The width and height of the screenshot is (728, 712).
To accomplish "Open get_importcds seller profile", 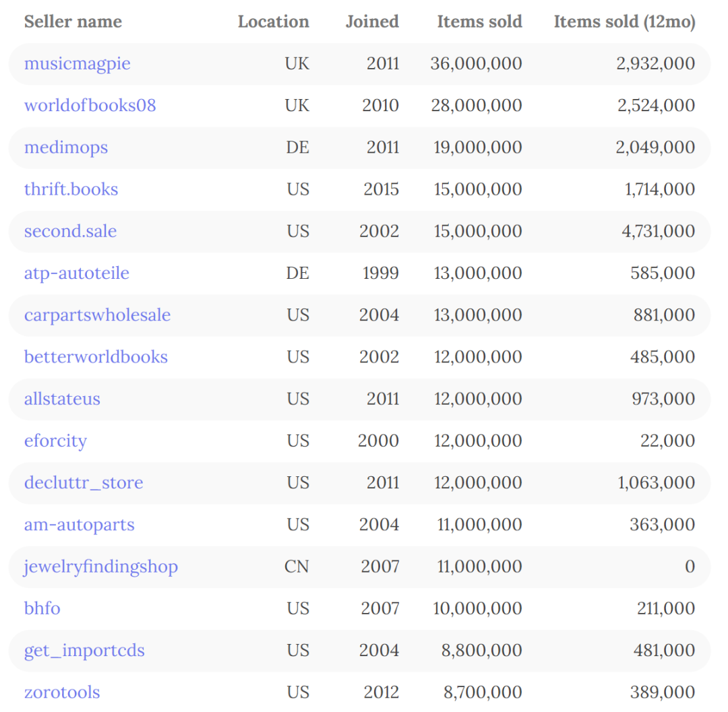I will point(84,651).
